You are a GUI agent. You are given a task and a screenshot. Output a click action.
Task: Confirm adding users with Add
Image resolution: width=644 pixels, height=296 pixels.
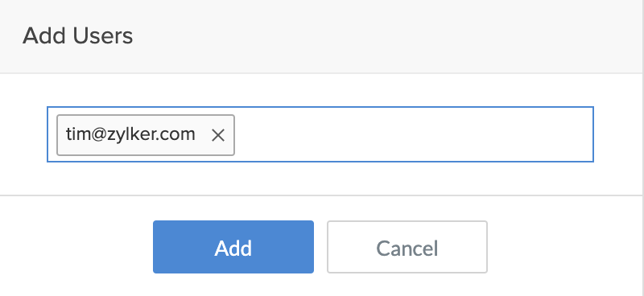click(x=233, y=247)
